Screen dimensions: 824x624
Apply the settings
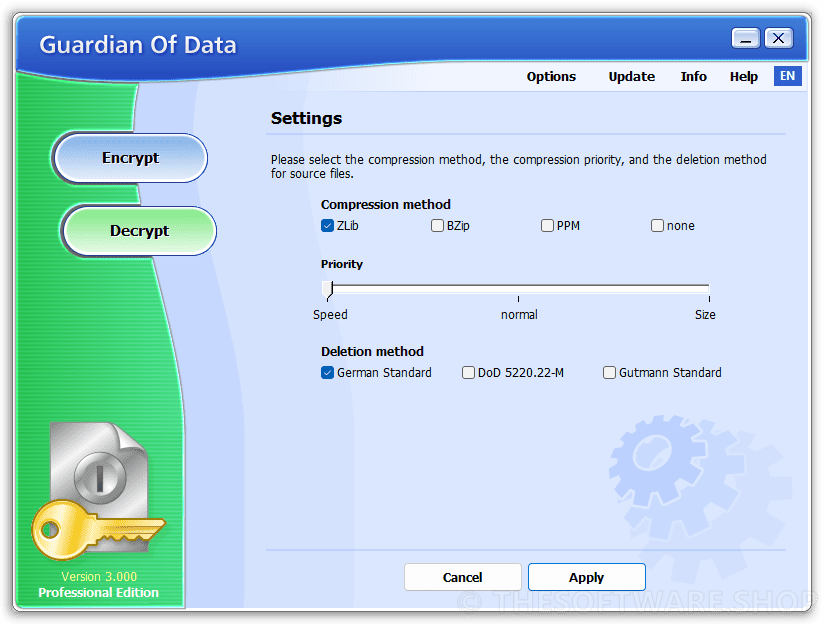tap(586, 577)
